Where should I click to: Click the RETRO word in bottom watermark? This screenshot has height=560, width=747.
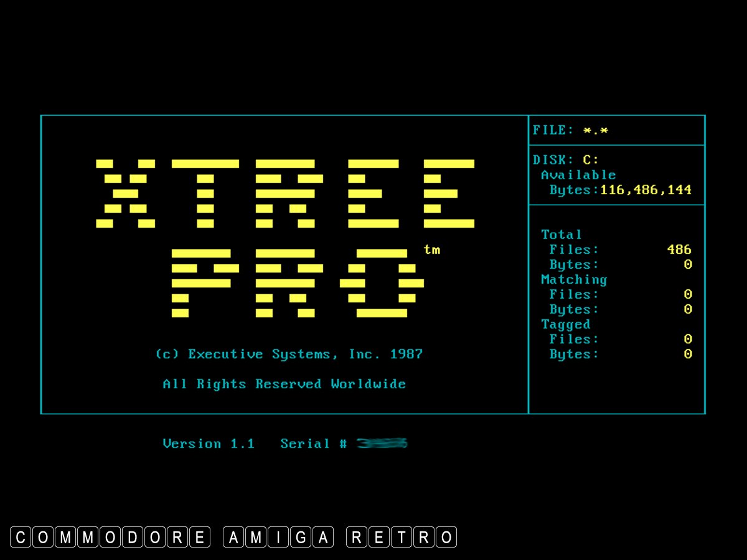[x=402, y=537]
